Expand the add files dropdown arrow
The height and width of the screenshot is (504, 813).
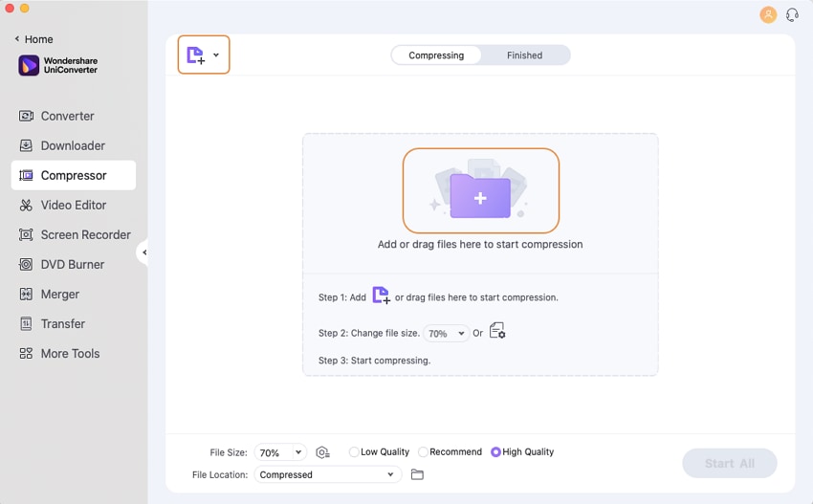216,55
